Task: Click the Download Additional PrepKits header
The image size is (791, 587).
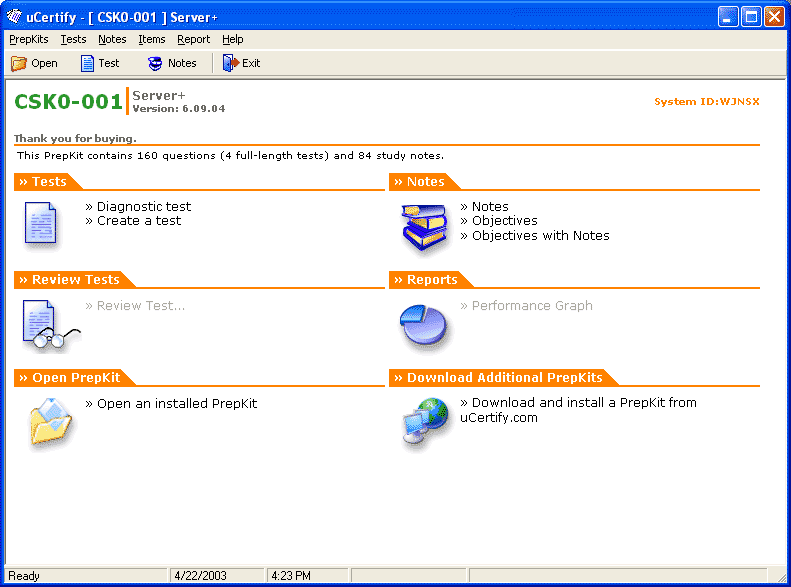Action: 503,378
